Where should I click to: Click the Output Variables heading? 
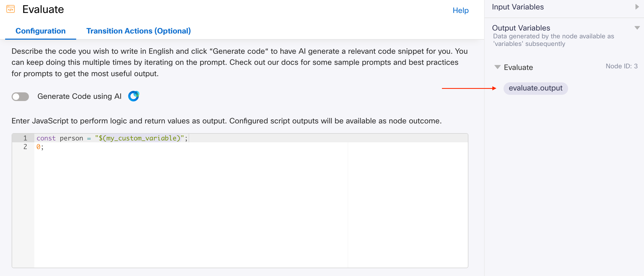pos(521,28)
